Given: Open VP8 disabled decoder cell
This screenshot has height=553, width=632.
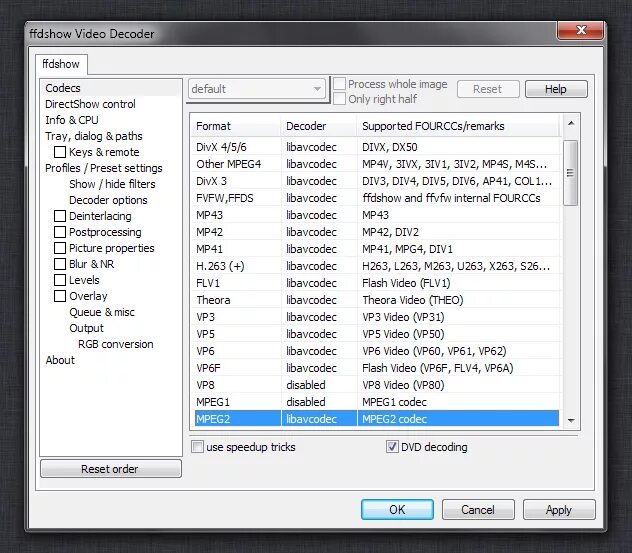Looking at the screenshot, I should click(x=319, y=385).
